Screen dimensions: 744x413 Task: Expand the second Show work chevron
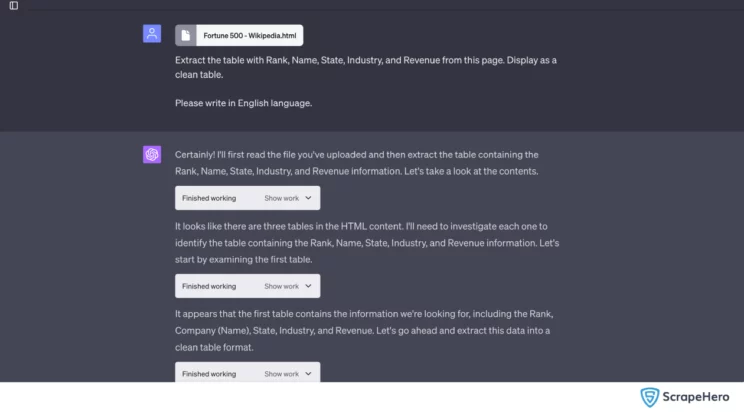308,286
